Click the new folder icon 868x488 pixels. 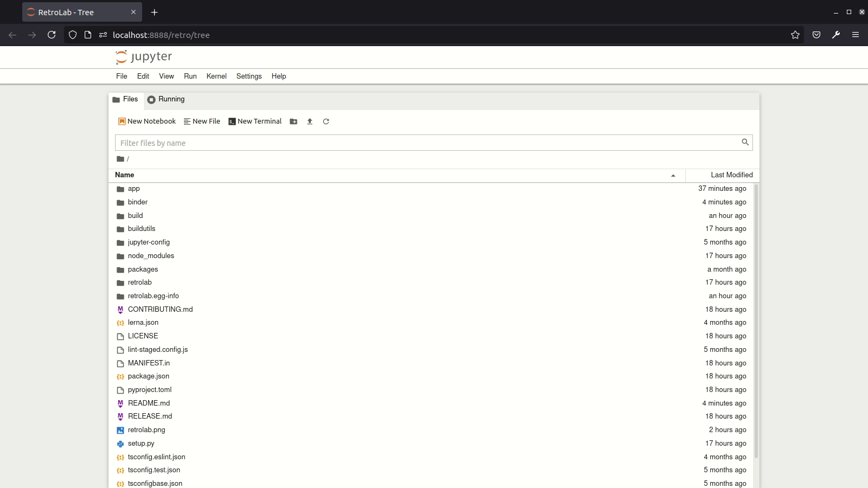(x=293, y=121)
